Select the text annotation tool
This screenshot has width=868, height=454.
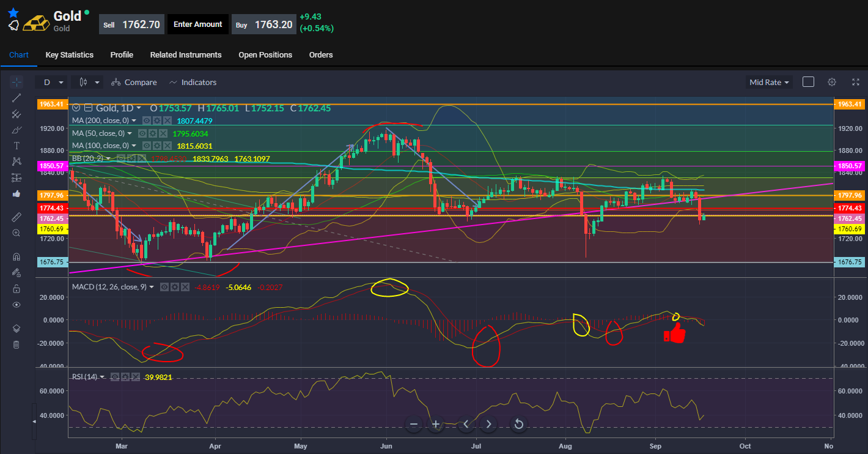pos(17,146)
